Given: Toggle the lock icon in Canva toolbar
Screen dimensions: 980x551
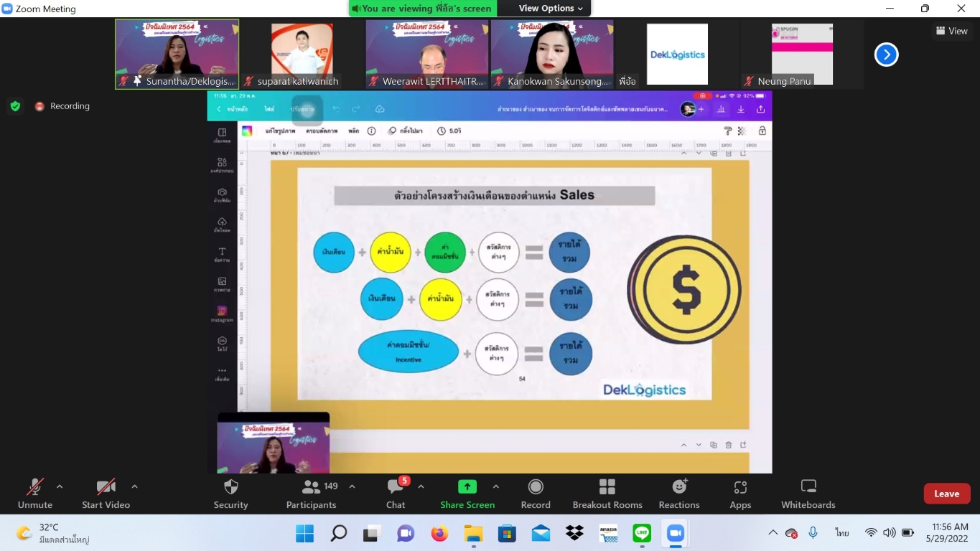Looking at the screenshot, I should (762, 131).
